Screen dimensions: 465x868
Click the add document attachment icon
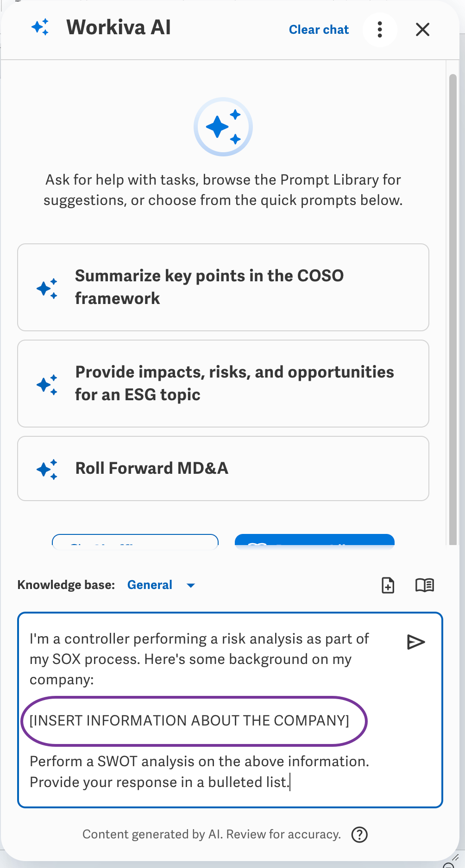388,585
